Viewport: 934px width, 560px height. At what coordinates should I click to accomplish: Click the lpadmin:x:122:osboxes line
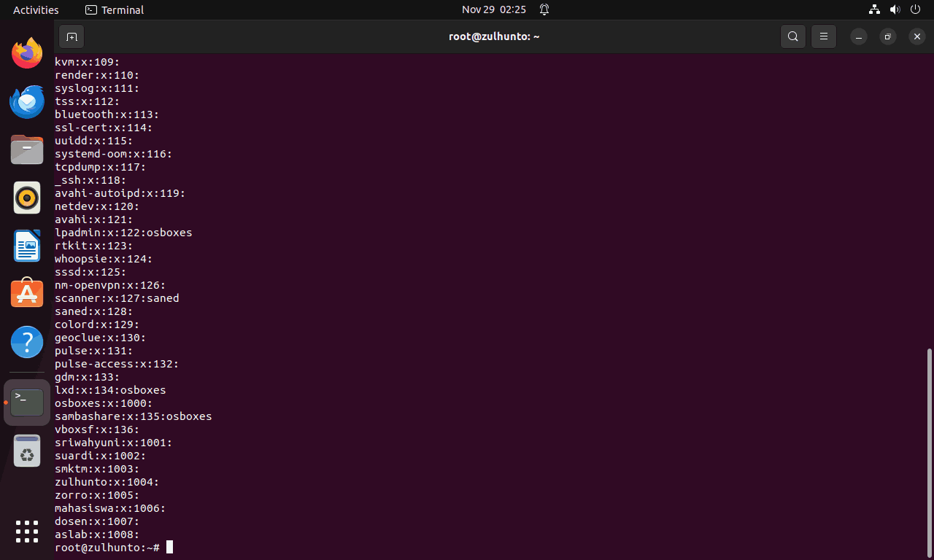click(x=123, y=233)
